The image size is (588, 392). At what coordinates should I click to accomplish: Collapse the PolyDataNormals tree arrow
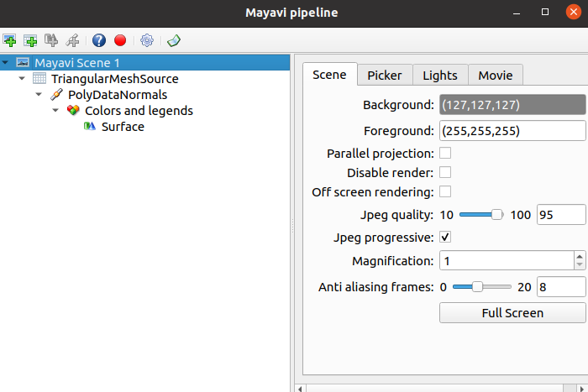39,95
